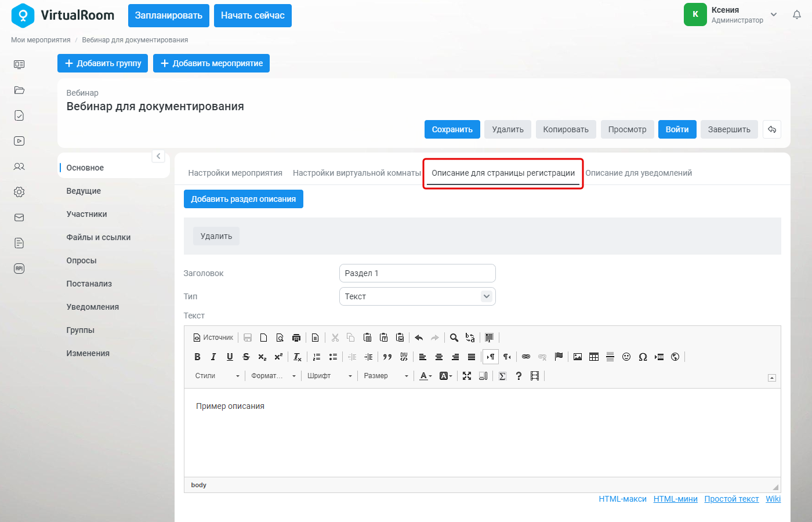Switch to Настройки мероприятия tab
This screenshot has width=812, height=522.
tap(235, 173)
